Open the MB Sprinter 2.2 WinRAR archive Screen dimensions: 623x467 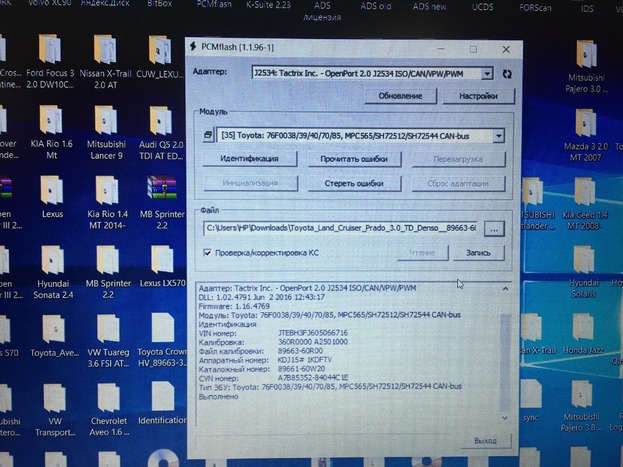point(161,193)
